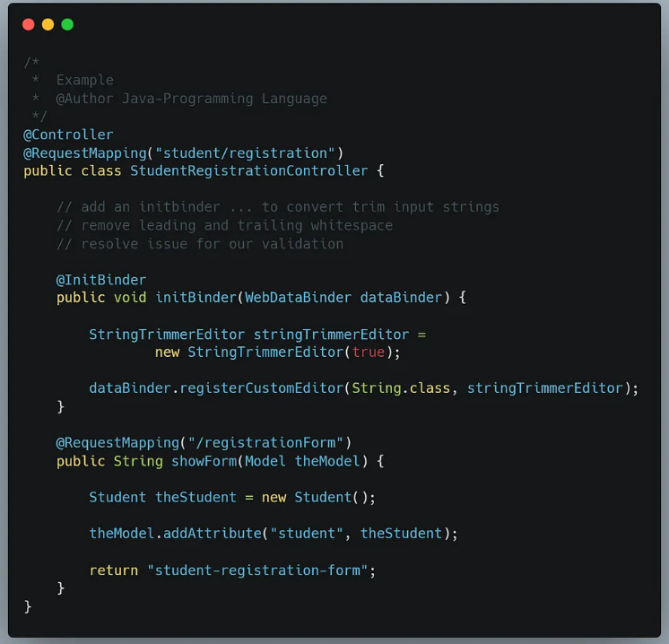The height and width of the screenshot is (644, 669).
Task: Click the yellow minimize window dot
Action: (x=48, y=25)
